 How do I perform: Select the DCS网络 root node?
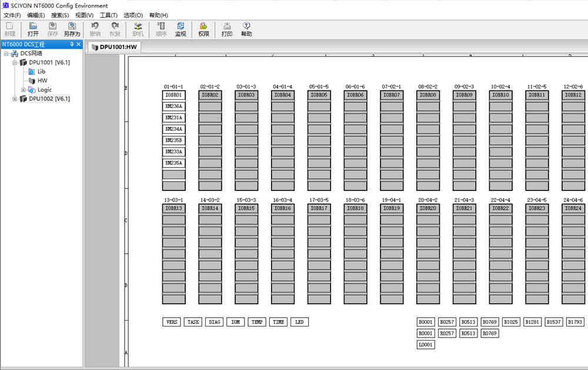pyautogui.click(x=31, y=53)
